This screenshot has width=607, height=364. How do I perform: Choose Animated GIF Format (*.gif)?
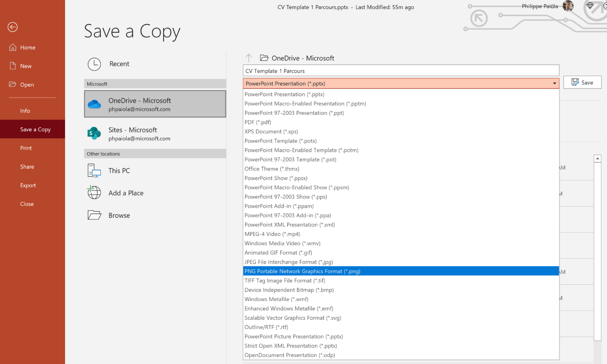pos(401,253)
